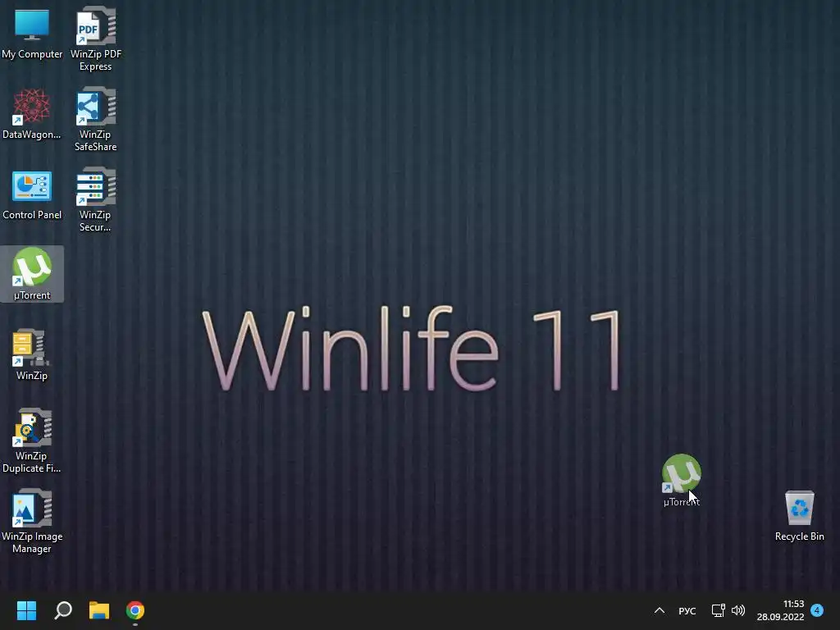840x630 pixels.
Task: Select the WinZip Image Manager shortcut
Action: (32, 521)
